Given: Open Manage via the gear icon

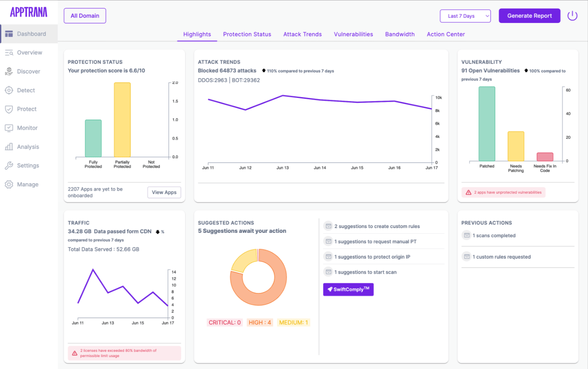Looking at the screenshot, I should point(9,184).
